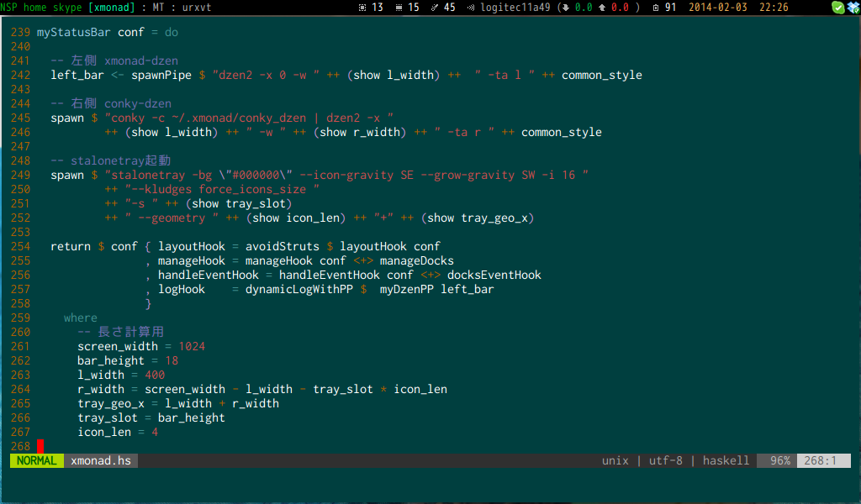Switch to the home workspace
The height and width of the screenshot is (504, 861).
pyautogui.click(x=34, y=7)
